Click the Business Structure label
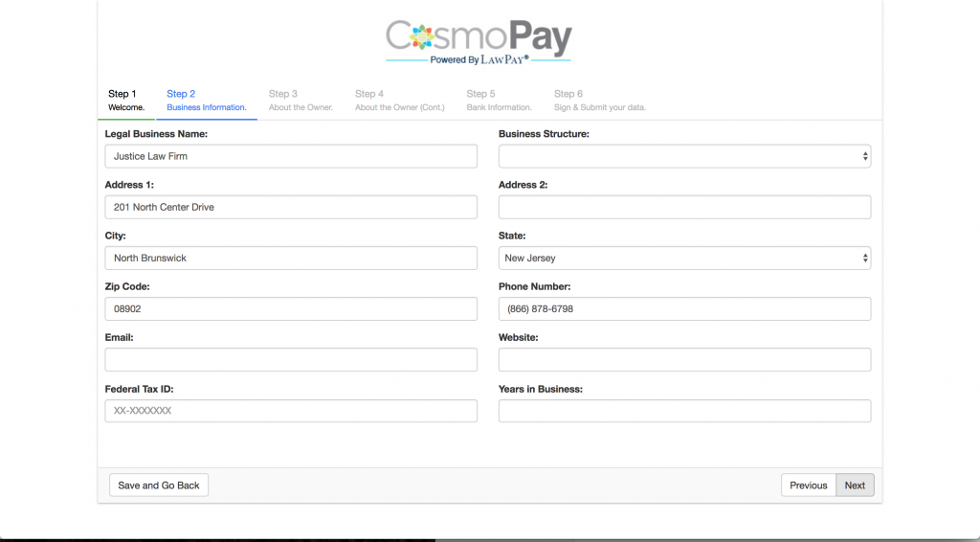This screenshot has height=542, width=980. pyautogui.click(x=544, y=134)
